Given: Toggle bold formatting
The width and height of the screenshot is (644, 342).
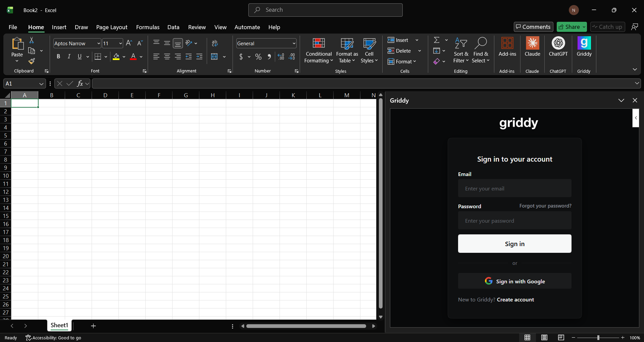Looking at the screenshot, I should (58, 56).
